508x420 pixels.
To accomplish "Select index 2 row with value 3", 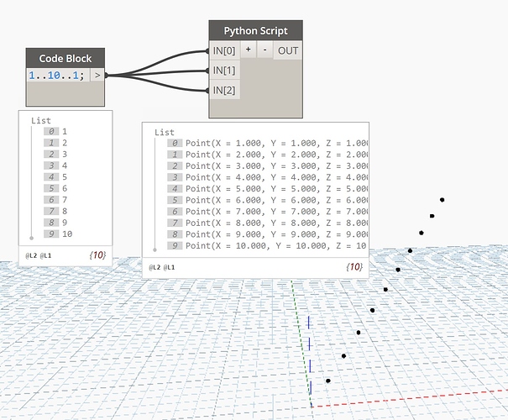I will 55,154.
